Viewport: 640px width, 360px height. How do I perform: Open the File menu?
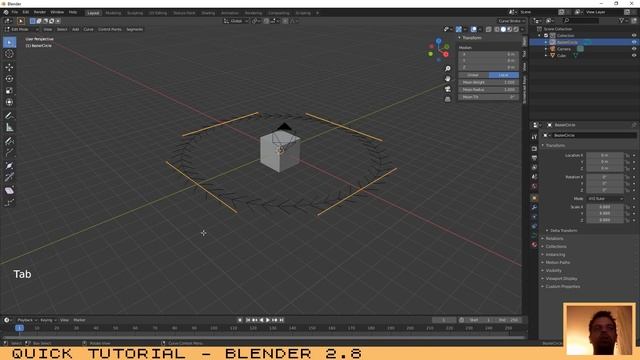coord(15,12)
